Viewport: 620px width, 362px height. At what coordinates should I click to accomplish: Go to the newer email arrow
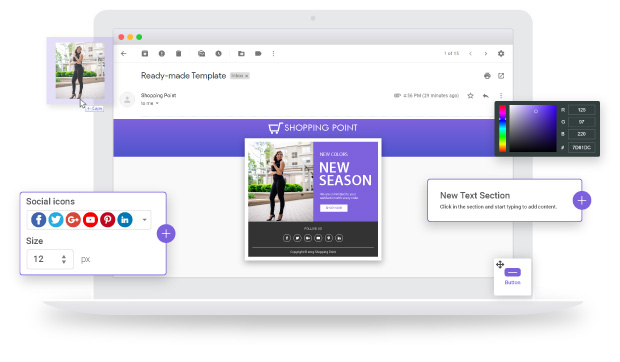click(x=470, y=53)
